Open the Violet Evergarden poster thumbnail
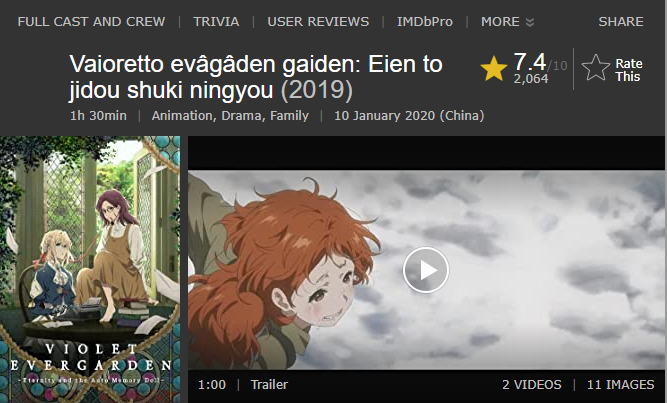 (90, 269)
